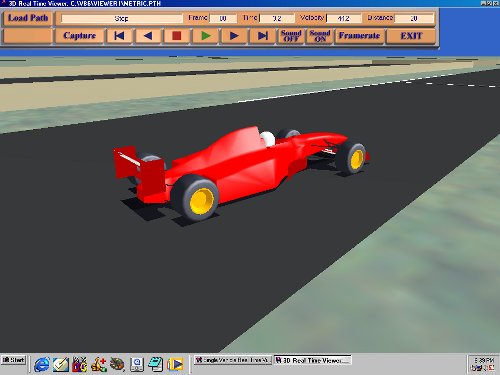Open the document viewer quick launch icon
The width and height of the screenshot is (500, 375).
(137, 364)
